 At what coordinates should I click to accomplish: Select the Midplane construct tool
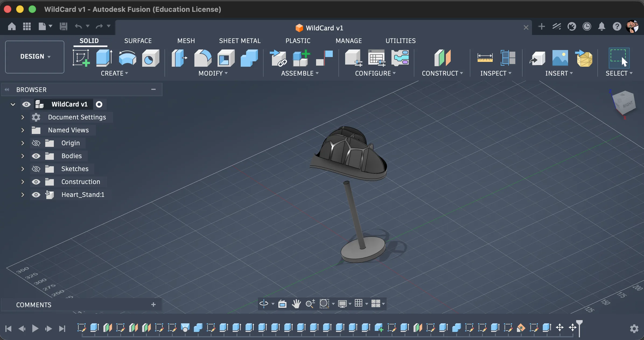tap(442, 58)
